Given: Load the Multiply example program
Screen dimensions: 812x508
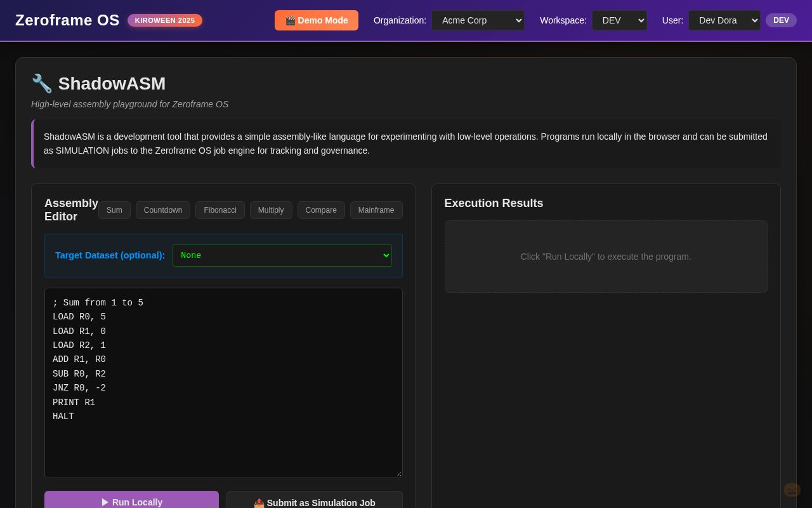Looking at the screenshot, I should [271, 210].
